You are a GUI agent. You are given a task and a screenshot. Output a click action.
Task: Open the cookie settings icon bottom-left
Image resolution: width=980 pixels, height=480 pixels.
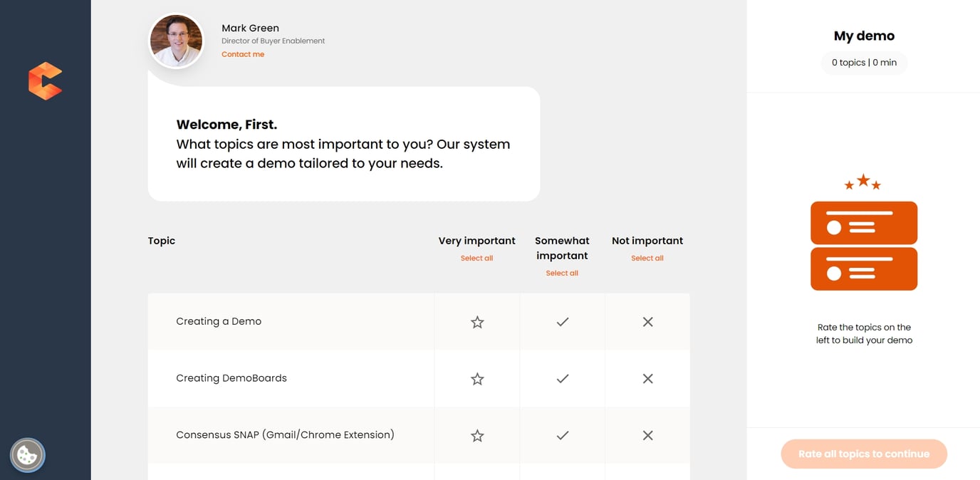pos(27,454)
